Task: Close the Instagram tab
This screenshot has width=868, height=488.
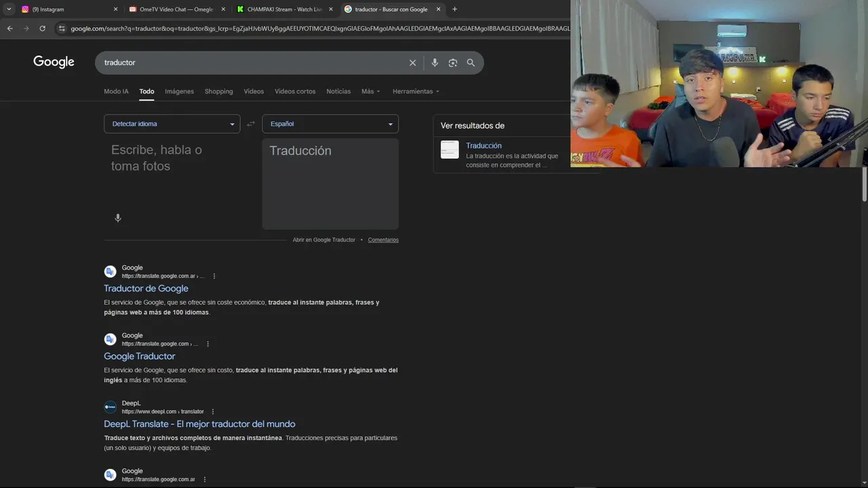Action: [115, 9]
